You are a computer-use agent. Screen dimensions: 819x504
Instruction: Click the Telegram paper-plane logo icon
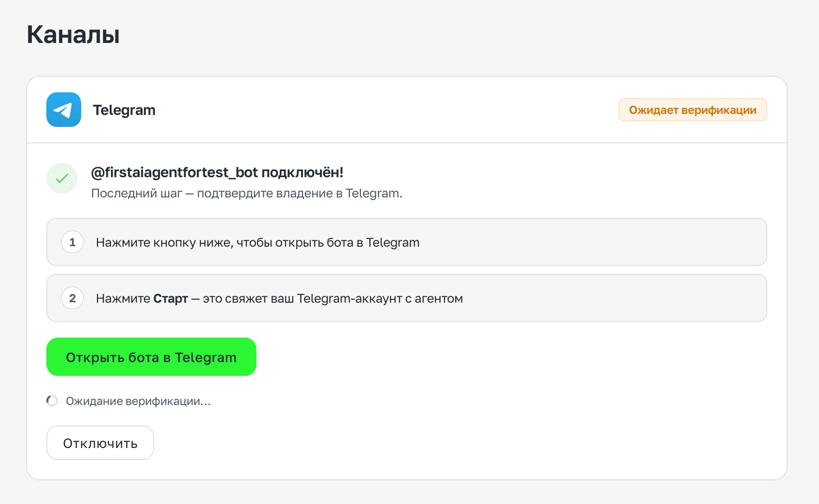(x=64, y=110)
